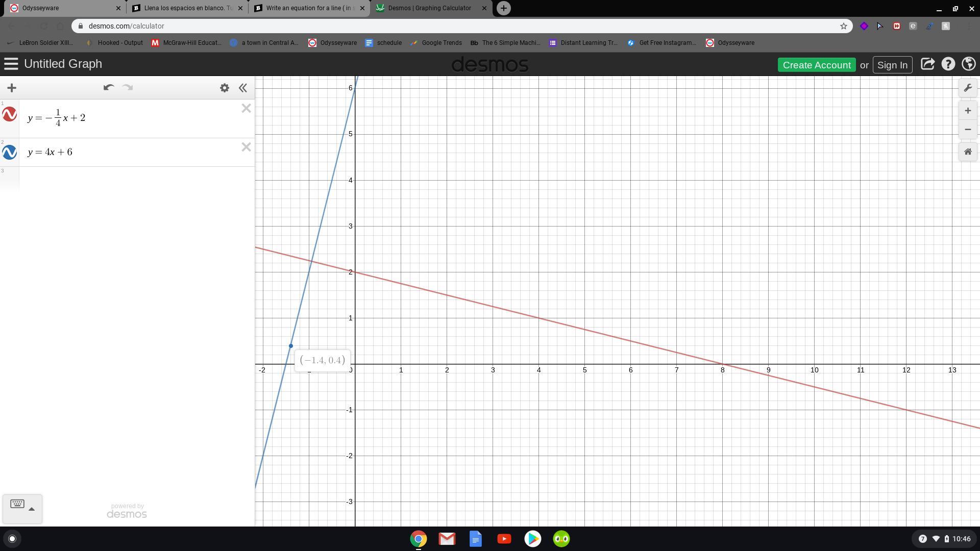The width and height of the screenshot is (980, 551).
Task: Open the Language globe menu
Action: click(x=968, y=64)
